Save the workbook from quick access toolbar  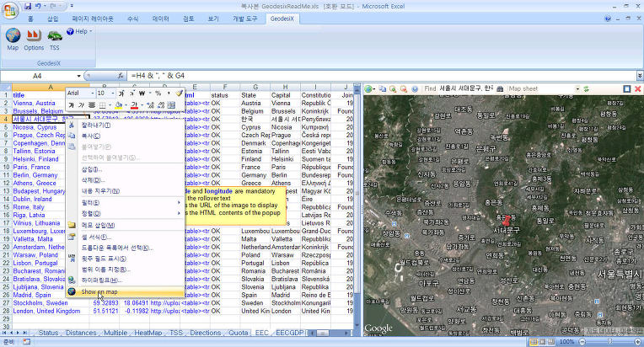coord(28,6)
